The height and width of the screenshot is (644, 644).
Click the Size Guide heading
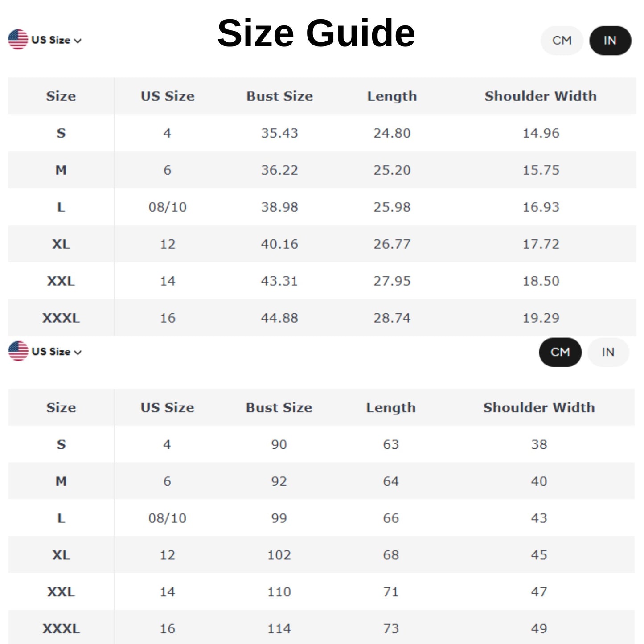[316, 33]
